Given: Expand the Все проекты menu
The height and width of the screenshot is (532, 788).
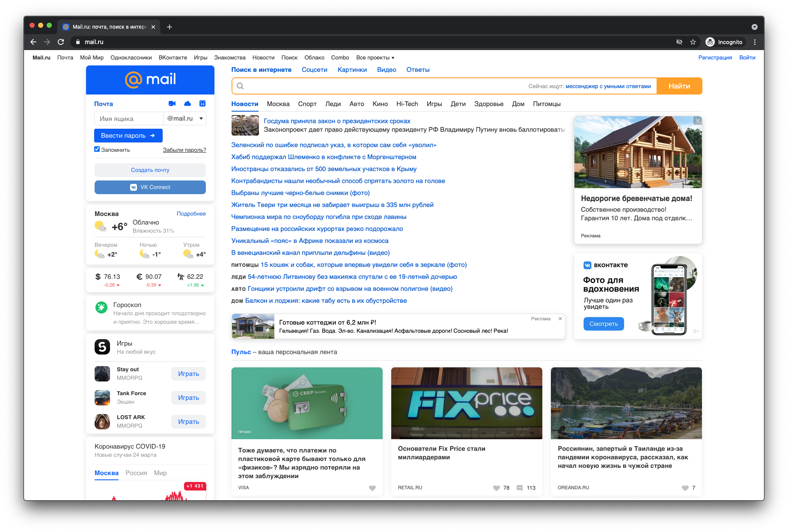Looking at the screenshot, I should [x=375, y=57].
